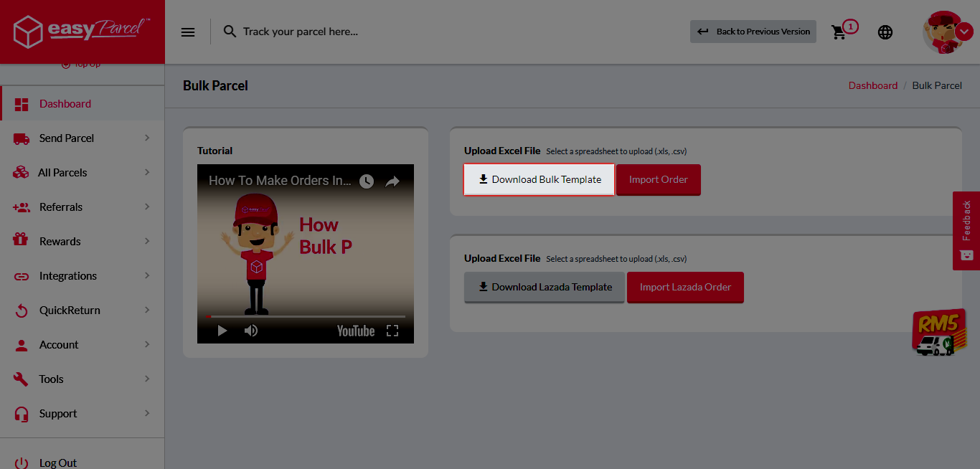Select Support label in sidebar
The image size is (980, 469).
coord(58,413)
